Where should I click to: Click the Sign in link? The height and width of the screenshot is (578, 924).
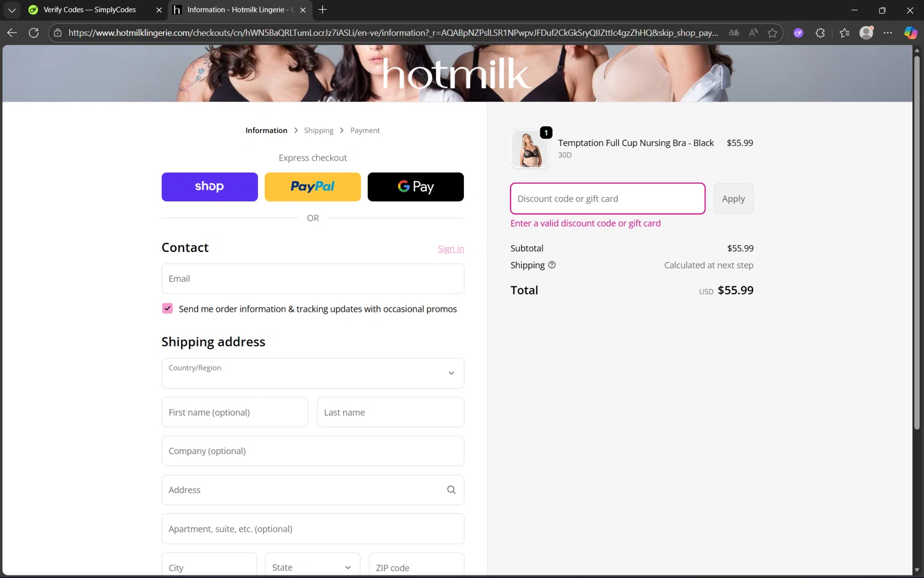[451, 249]
